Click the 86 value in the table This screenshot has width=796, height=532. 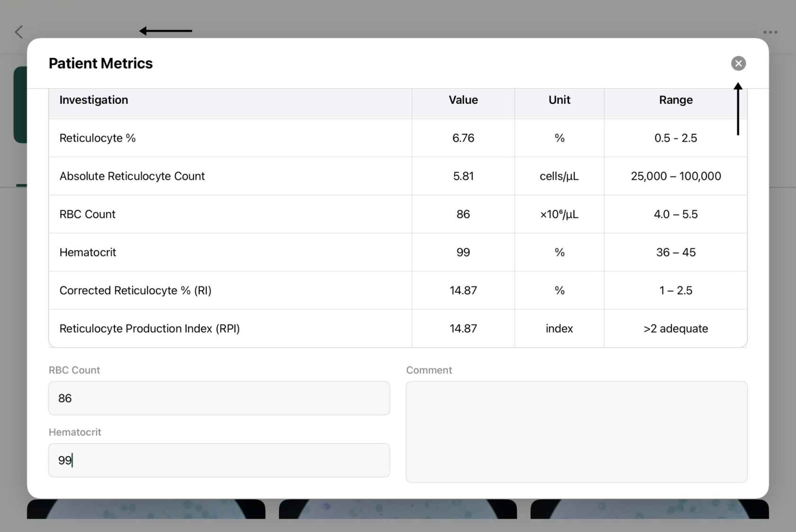pyautogui.click(x=463, y=214)
